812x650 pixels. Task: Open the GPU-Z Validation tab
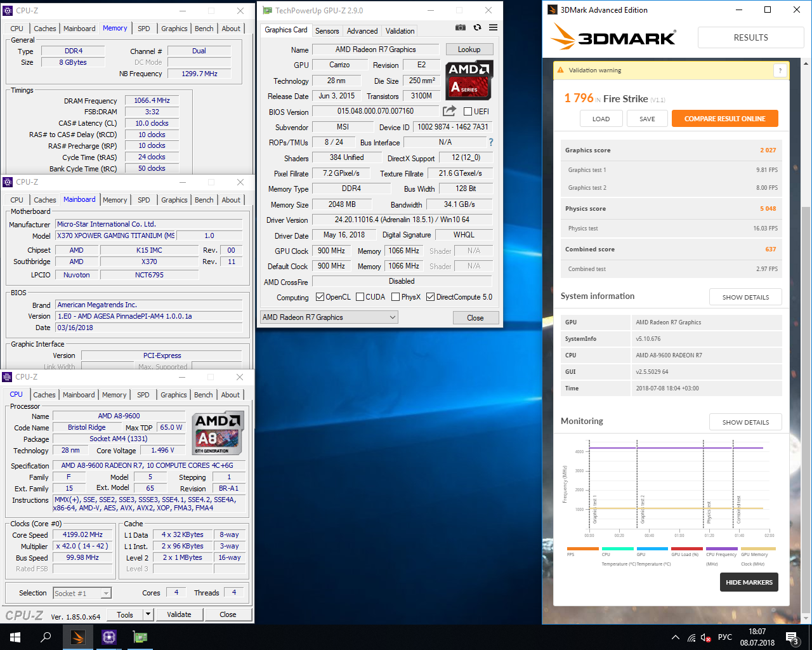point(400,31)
